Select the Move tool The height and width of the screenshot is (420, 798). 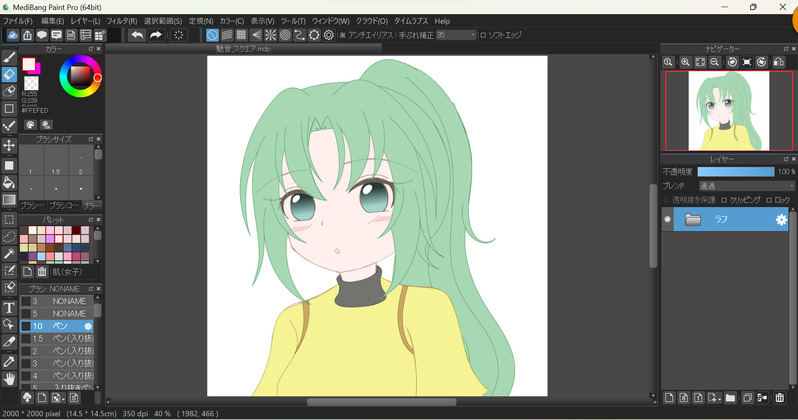[9, 145]
